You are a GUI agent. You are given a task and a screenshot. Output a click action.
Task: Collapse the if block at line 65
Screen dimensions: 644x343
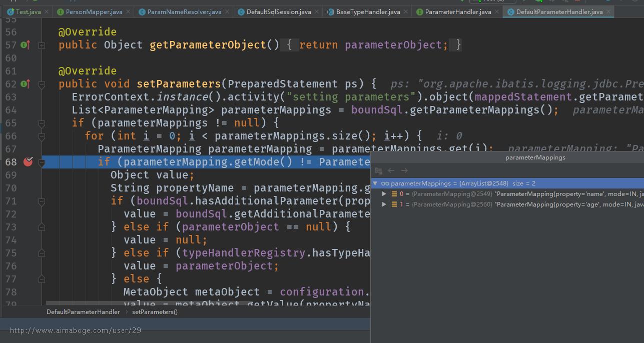tap(42, 123)
